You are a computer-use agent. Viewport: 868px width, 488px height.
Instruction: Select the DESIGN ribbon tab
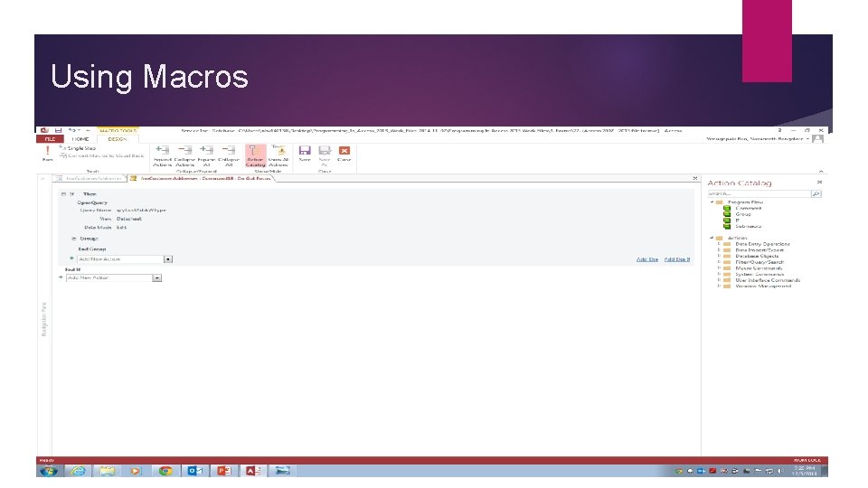(x=118, y=139)
